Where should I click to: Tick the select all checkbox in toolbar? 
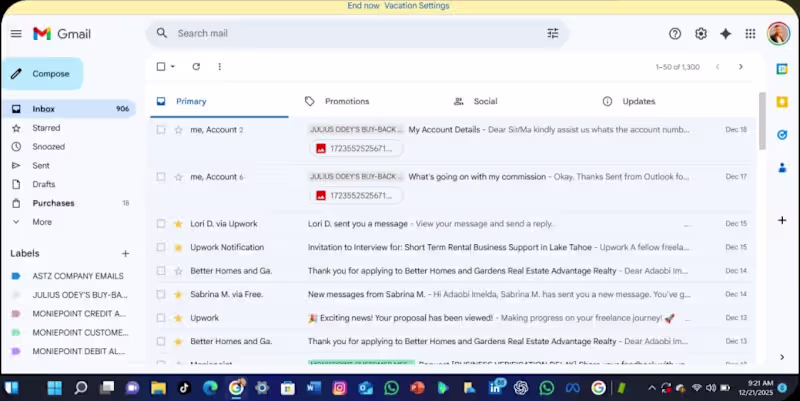tap(161, 67)
